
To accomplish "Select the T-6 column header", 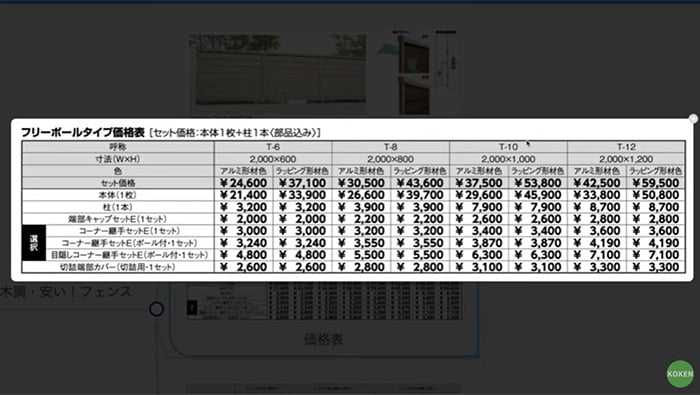I will tap(273, 147).
